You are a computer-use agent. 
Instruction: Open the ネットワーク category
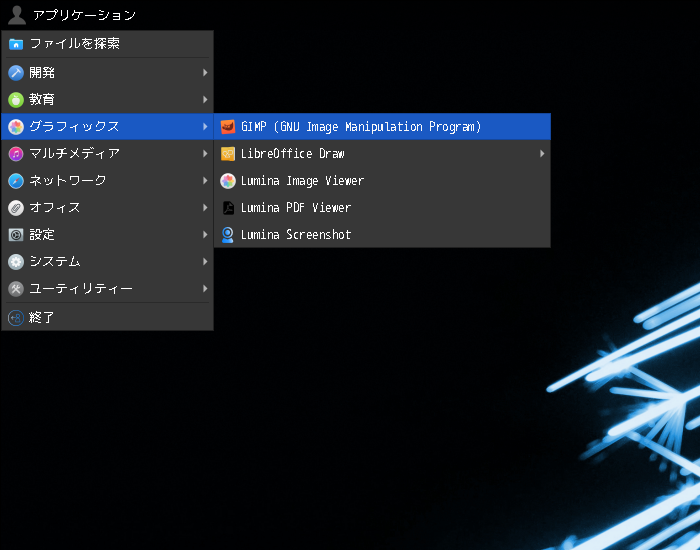pyautogui.click(x=108, y=181)
